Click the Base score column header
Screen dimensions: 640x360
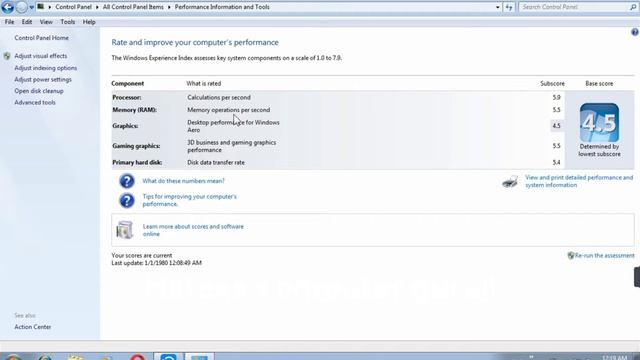pos(599,83)
